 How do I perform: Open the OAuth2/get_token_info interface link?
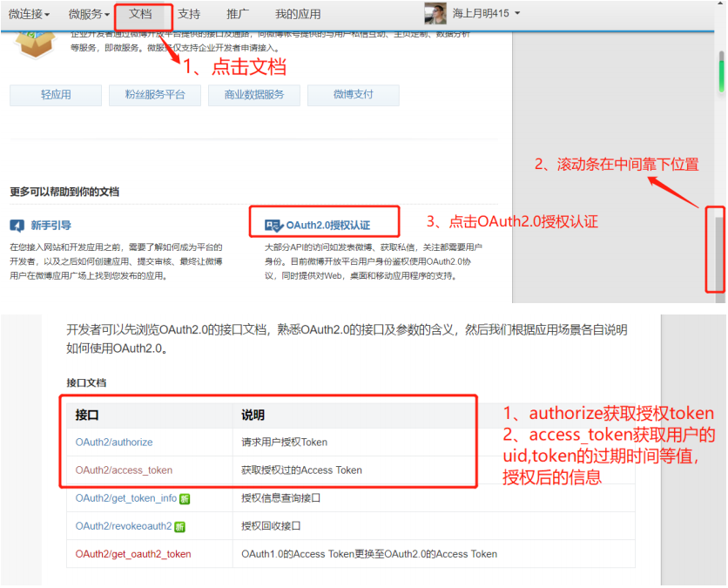(x=125, y=498)
